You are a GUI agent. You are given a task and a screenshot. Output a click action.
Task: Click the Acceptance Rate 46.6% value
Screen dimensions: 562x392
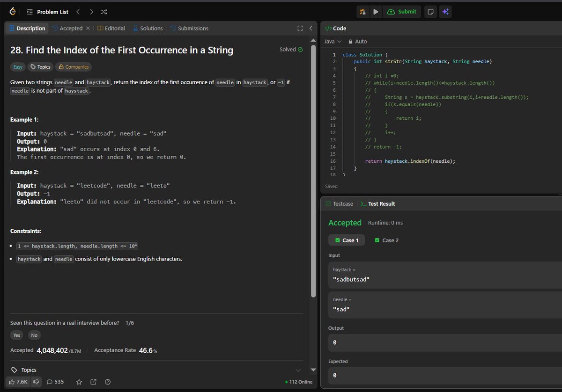[x=148, y=350]
